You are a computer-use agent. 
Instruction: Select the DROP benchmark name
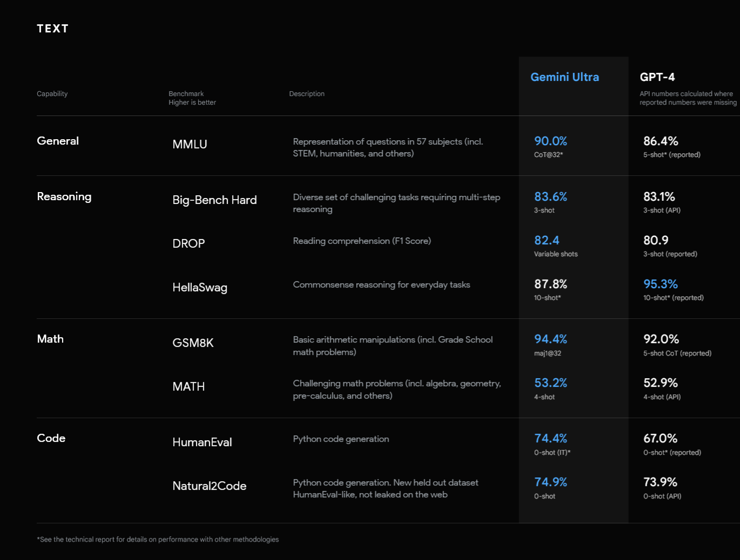(188, 243)
